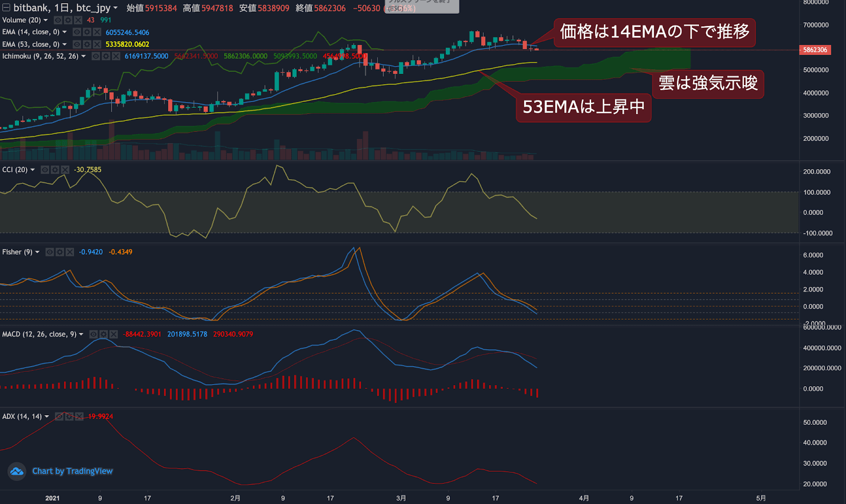Collapse the chart legend using the top-left square icon
The height and width of the screenshot is (504, 846).
6,7
